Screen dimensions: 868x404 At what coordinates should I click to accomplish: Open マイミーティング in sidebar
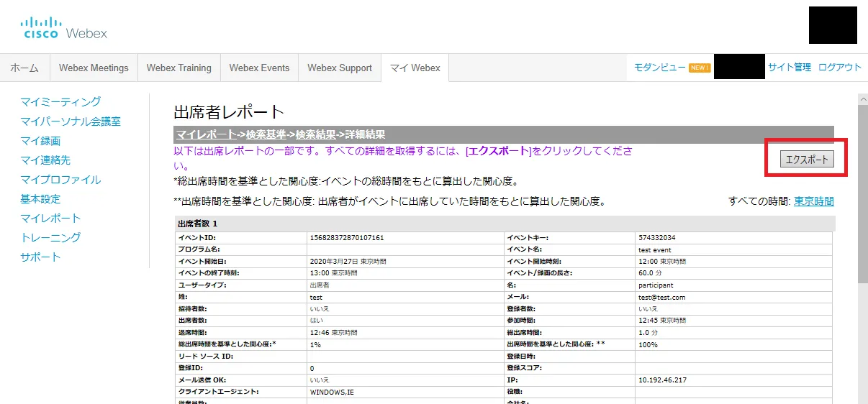pos(60,102)
